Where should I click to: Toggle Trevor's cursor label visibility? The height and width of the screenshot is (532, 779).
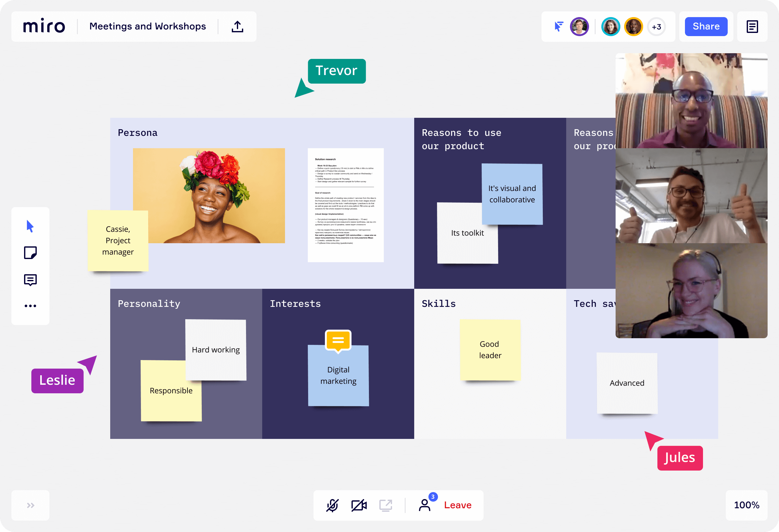(x=335, y=71)
